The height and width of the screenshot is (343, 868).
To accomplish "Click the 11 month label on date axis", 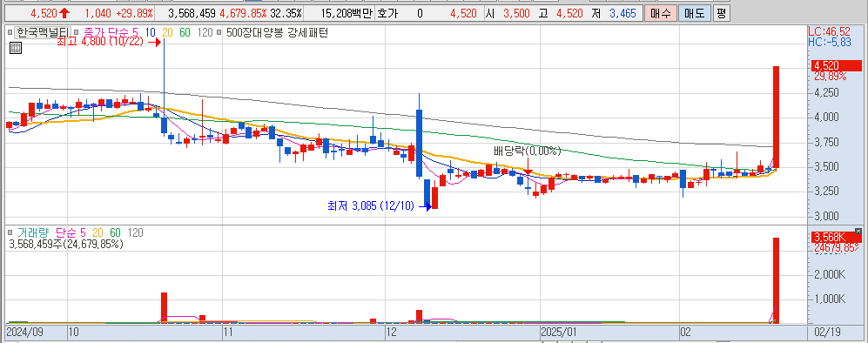I will tap(227, 332).
